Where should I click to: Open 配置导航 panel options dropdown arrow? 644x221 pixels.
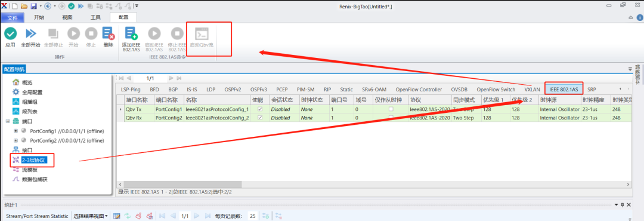coord(630,69)
